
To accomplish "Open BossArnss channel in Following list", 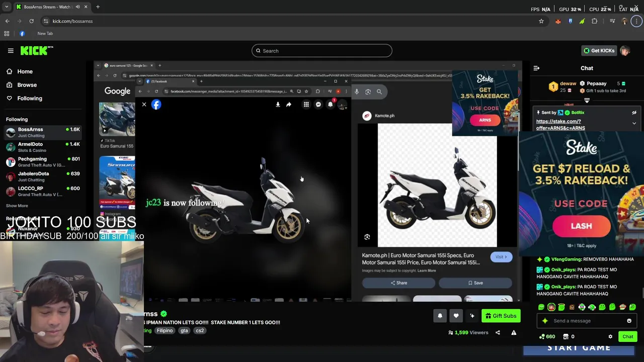I will 43,132.
